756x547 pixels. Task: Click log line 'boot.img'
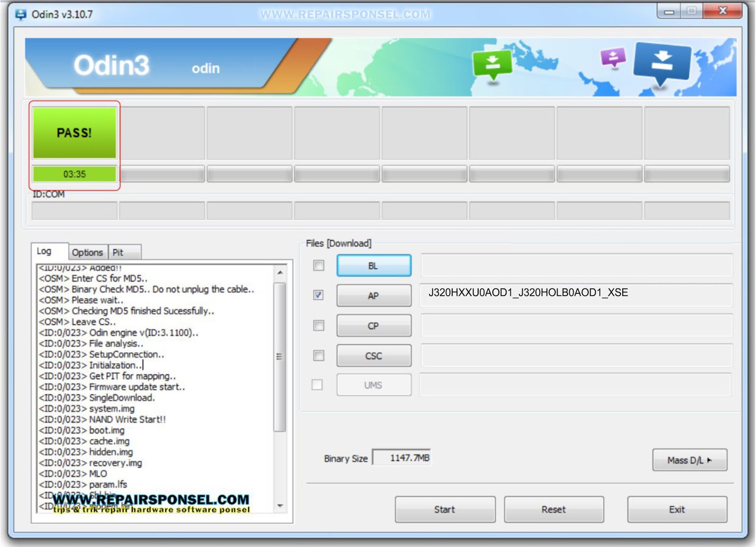click(82, 430)
